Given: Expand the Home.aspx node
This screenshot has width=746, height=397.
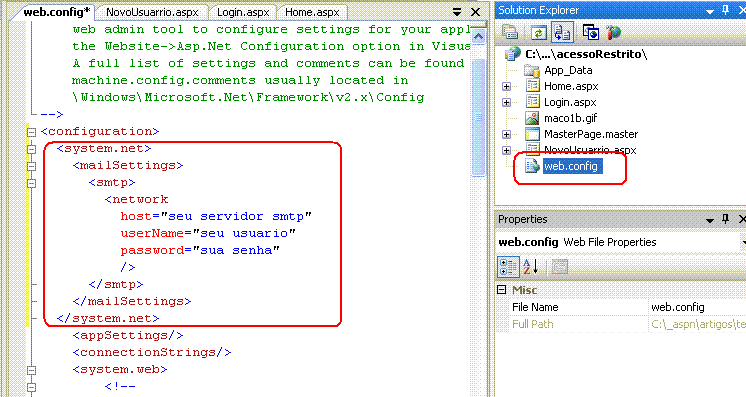Looking at the screenshot, I should pos(506,87).
